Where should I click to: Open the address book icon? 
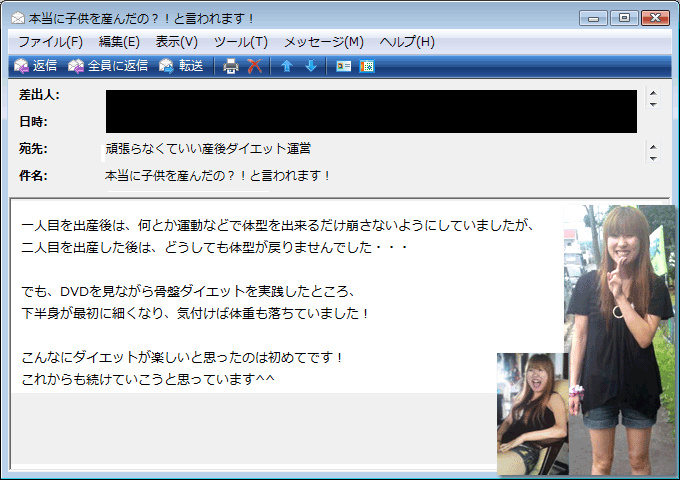343,66
